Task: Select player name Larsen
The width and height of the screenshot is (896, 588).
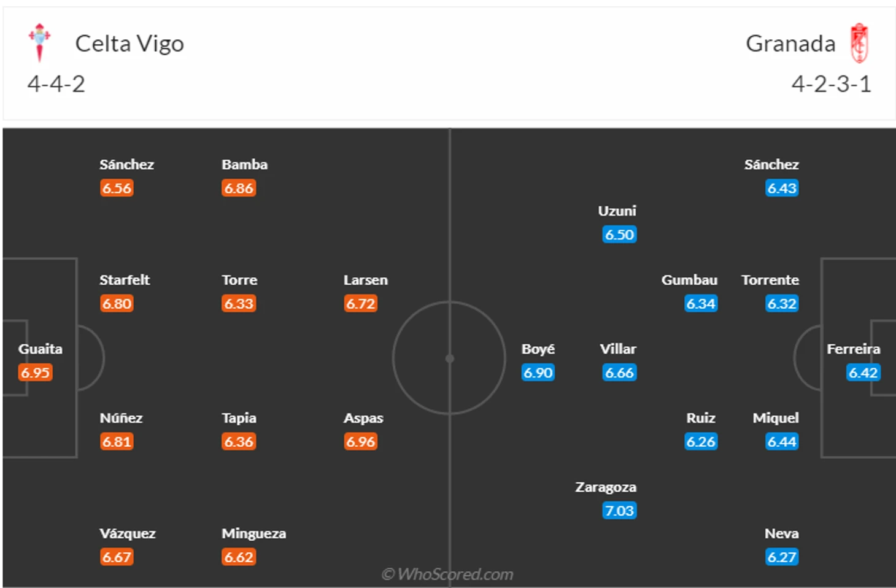Action: [365, 280]
